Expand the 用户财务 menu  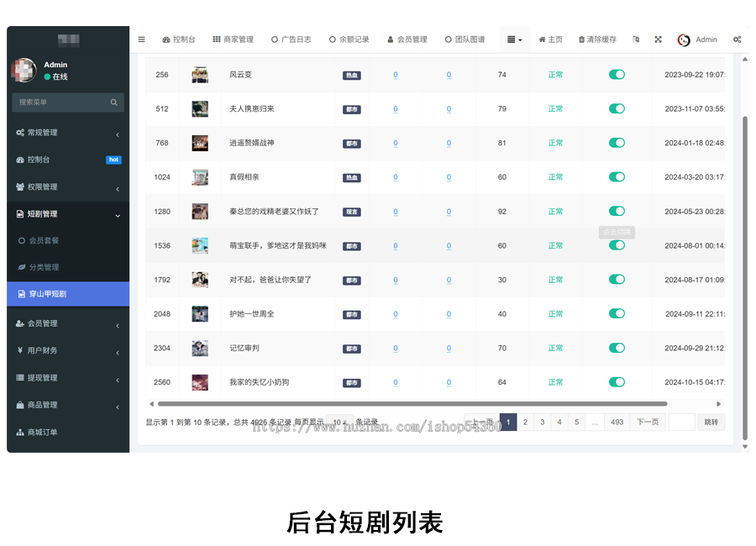[x=68, y=350]
